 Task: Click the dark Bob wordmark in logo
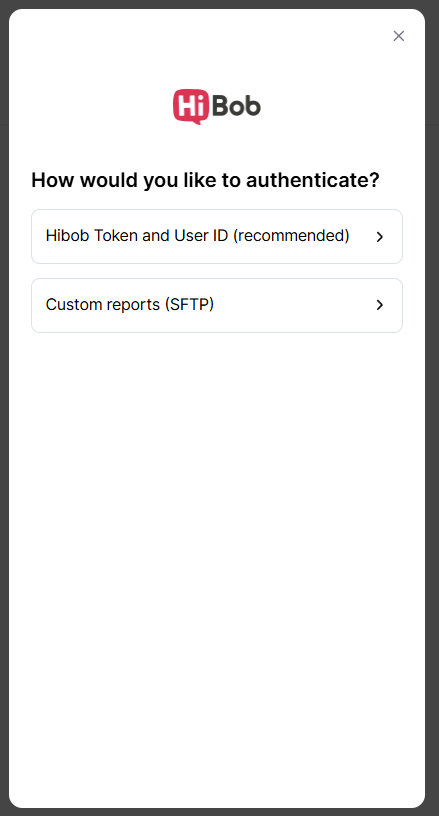point(237,106)
